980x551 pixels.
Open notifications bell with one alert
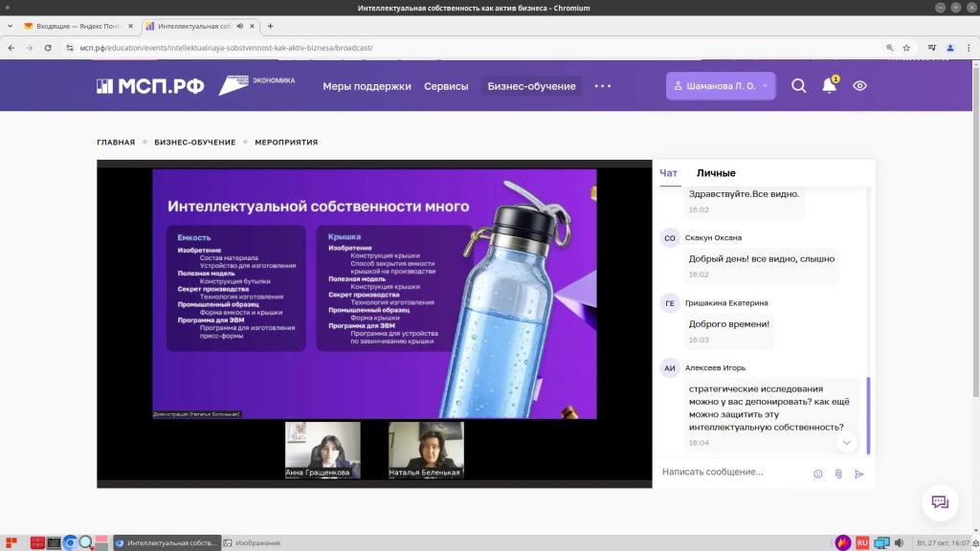click(830, 84)
